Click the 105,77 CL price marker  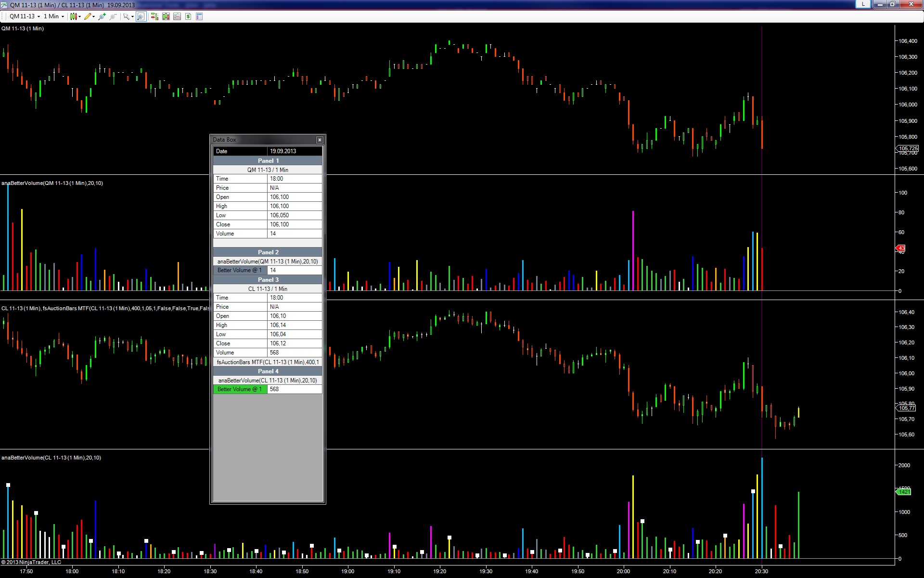point(907,408)
